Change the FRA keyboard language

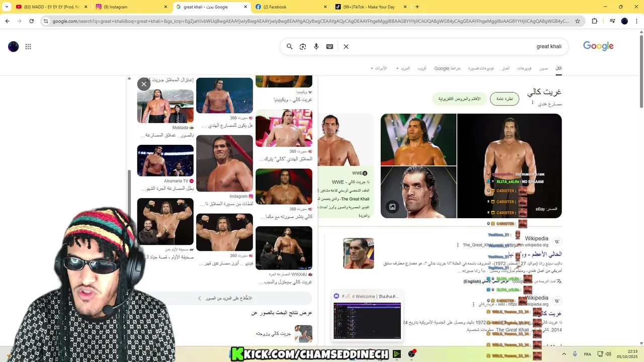(587, 354)
